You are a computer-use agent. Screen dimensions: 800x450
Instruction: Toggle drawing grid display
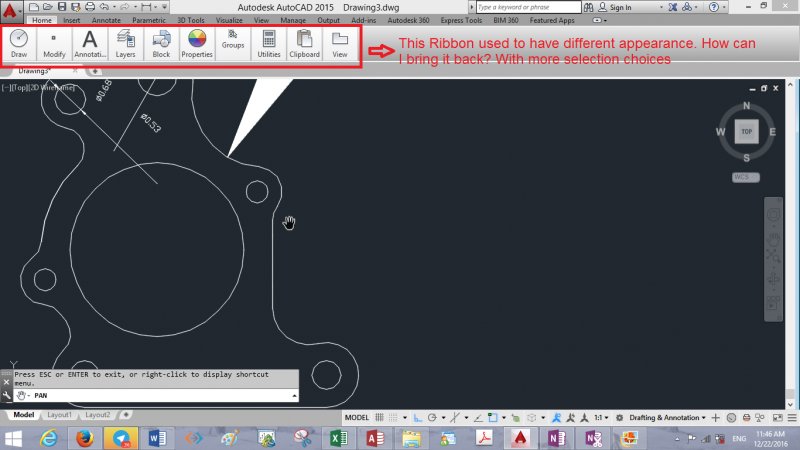click(x=380, y=417)
